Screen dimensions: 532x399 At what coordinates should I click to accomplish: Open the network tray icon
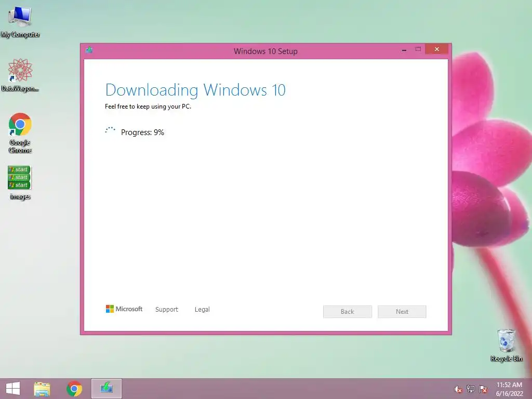coord(471,389)
